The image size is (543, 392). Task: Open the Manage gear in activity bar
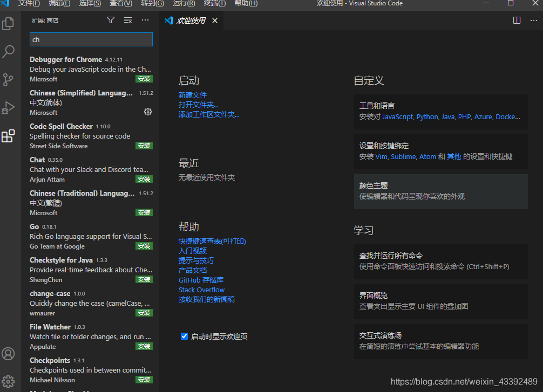click(x=8, y=382)
